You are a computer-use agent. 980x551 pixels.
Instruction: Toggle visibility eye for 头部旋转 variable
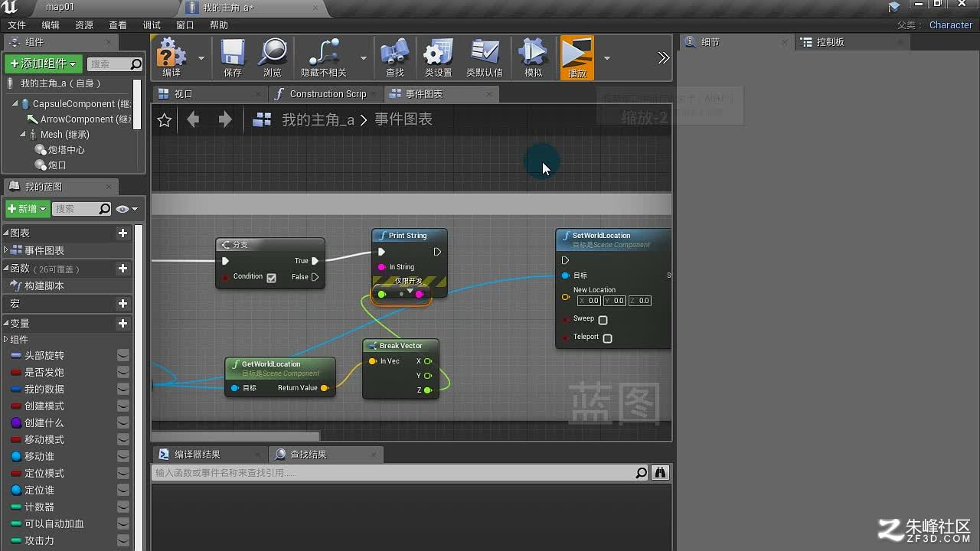122,356
